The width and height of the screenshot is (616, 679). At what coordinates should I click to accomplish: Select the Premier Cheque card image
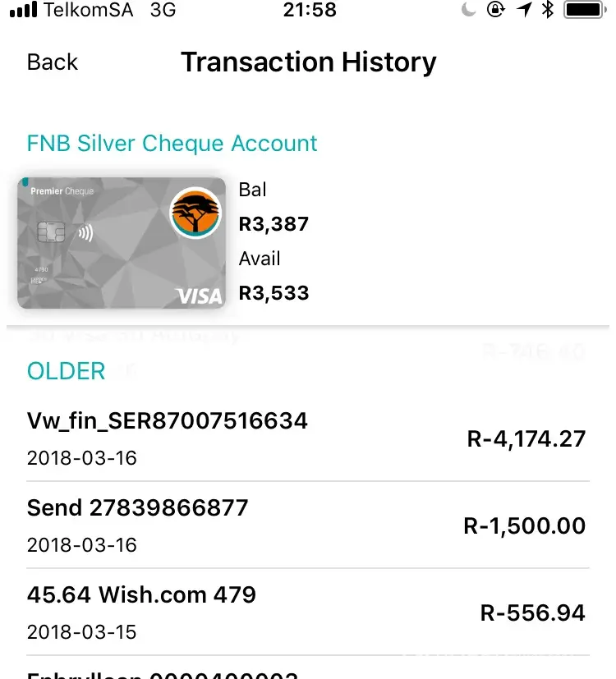pos(121,243)
